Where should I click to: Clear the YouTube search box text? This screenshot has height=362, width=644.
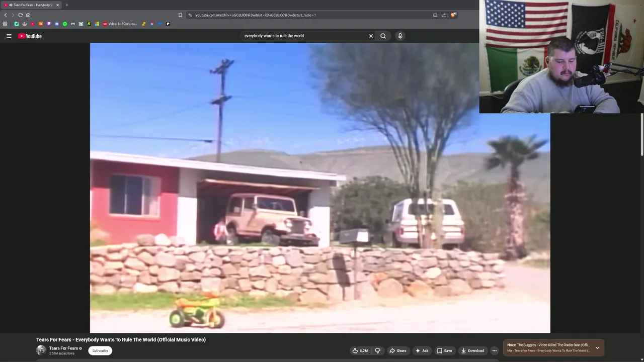[371, 36]
